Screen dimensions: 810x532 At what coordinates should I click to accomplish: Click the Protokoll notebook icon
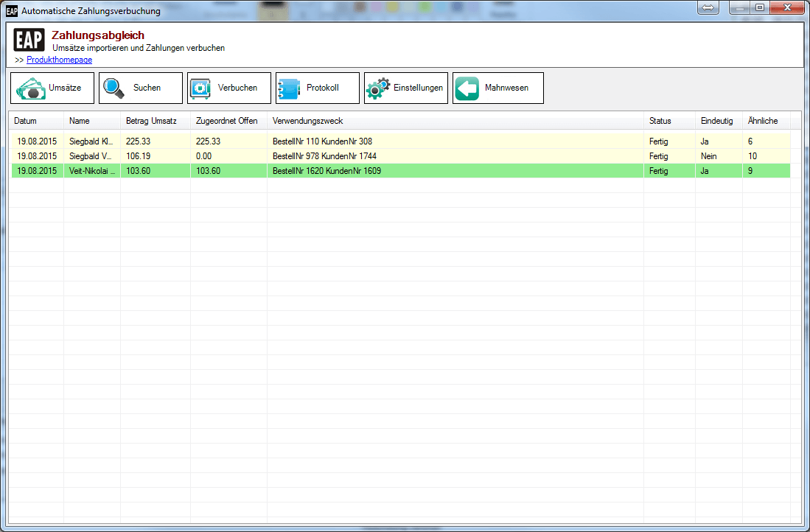289,88
